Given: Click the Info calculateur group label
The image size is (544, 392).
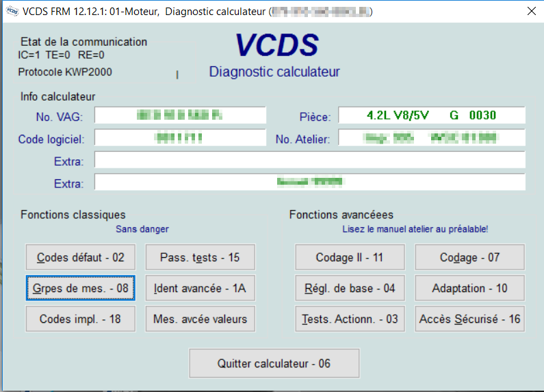Looking at the screenshot, I should [x=57, y=96].
